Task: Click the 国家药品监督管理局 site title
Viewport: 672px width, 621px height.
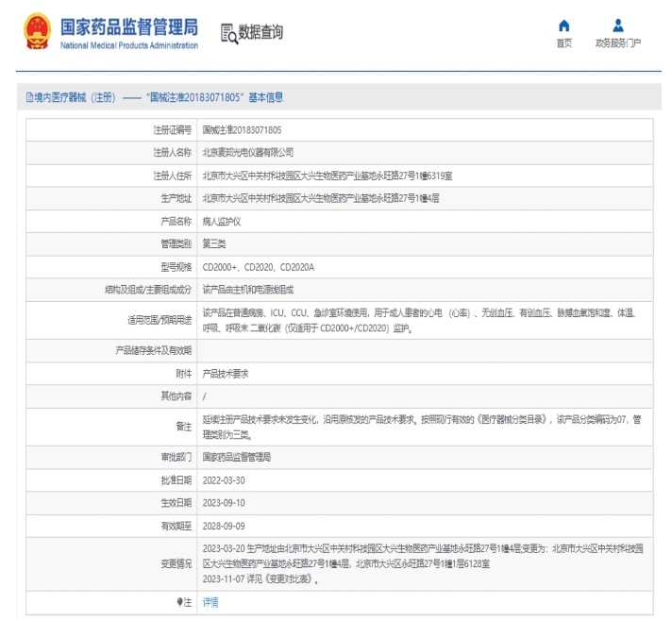Action: coord(129,25)
